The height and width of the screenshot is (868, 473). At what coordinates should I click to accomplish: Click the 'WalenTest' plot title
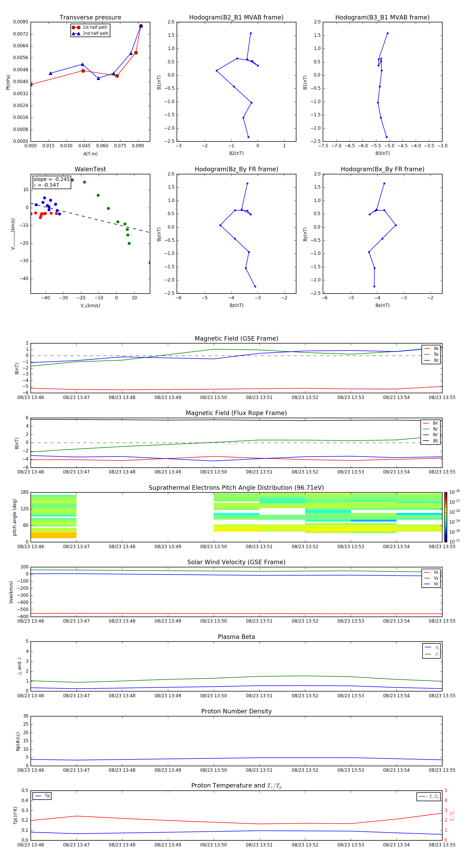[x=90, y=169]
